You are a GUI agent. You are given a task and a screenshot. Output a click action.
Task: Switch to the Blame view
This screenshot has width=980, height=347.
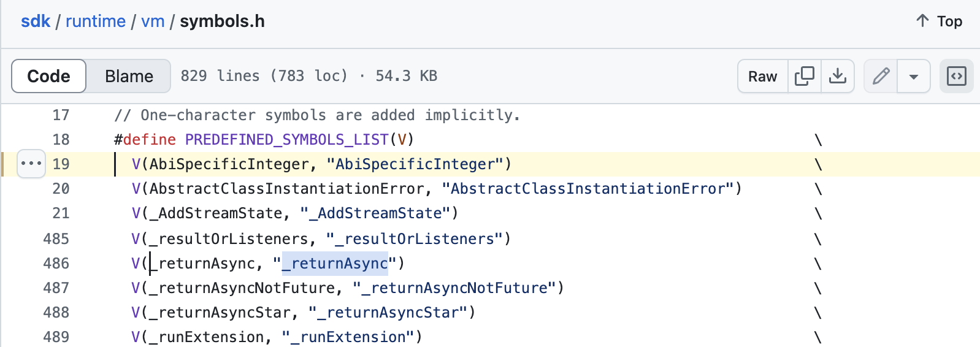[x=129, y=76]
